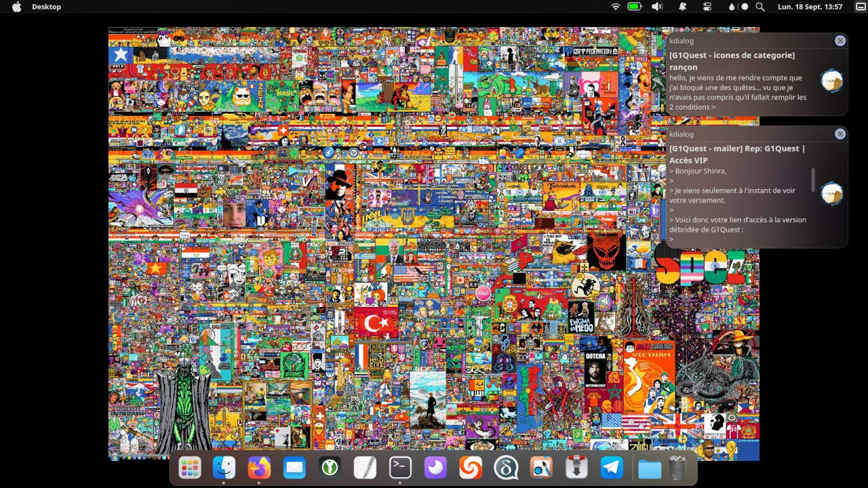Launch Firefox from the dock
The width and height of the screenshot is (868, 488).
click(x=259, y=468)
